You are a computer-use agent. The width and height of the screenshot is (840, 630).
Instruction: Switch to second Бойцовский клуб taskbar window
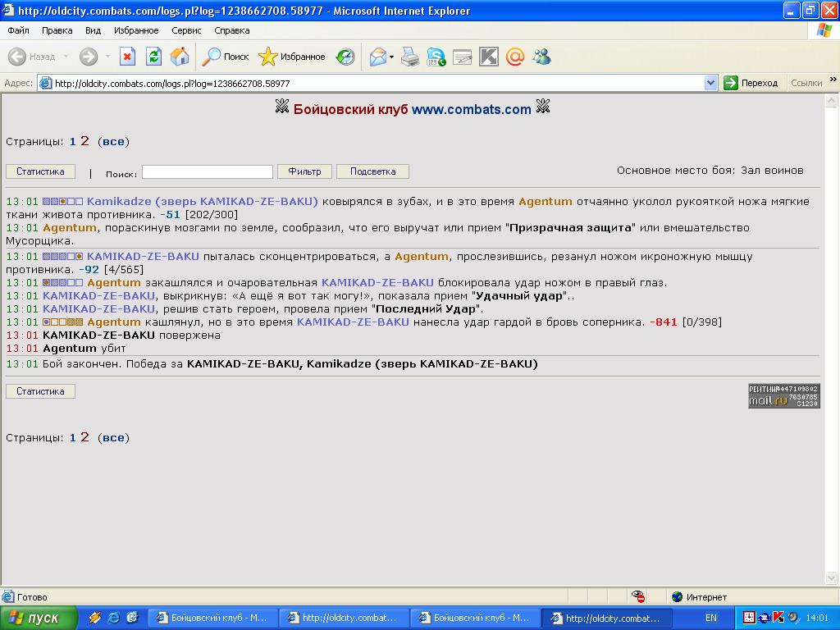coord(475,618)
